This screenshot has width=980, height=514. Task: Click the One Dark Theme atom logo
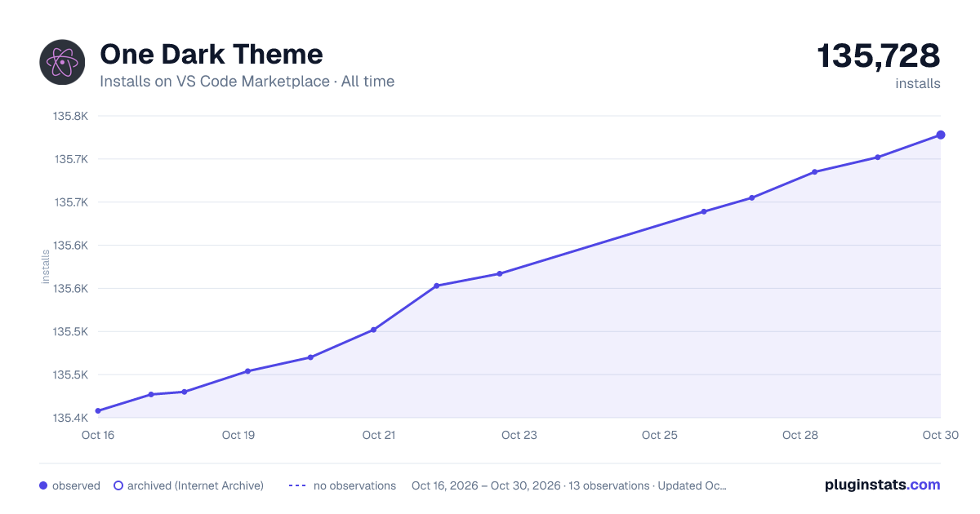click(62, 62)
